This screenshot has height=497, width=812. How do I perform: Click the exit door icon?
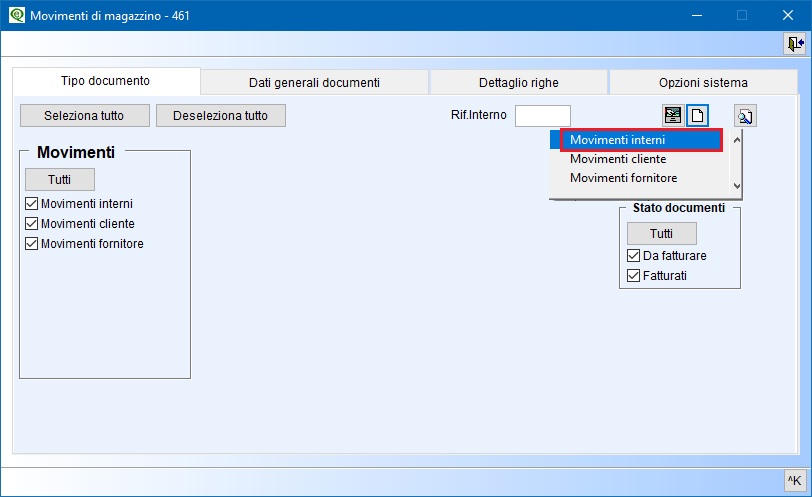click(x=795, y=43)
